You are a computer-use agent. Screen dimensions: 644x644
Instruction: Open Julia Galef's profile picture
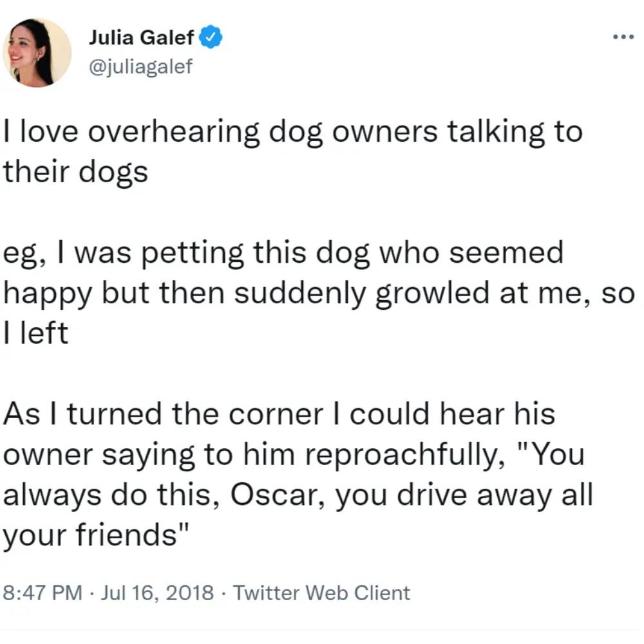coord(37,53)
